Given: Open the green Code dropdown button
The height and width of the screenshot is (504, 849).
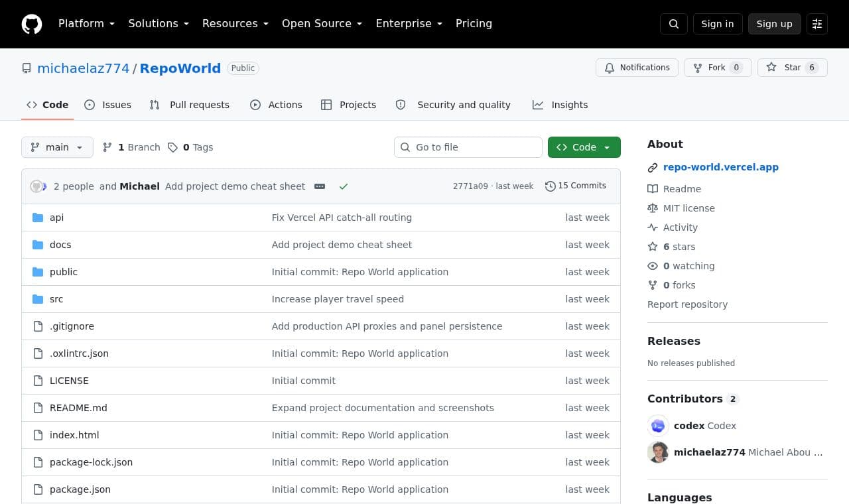Looking at the screenshot, I should coord(584,147).
